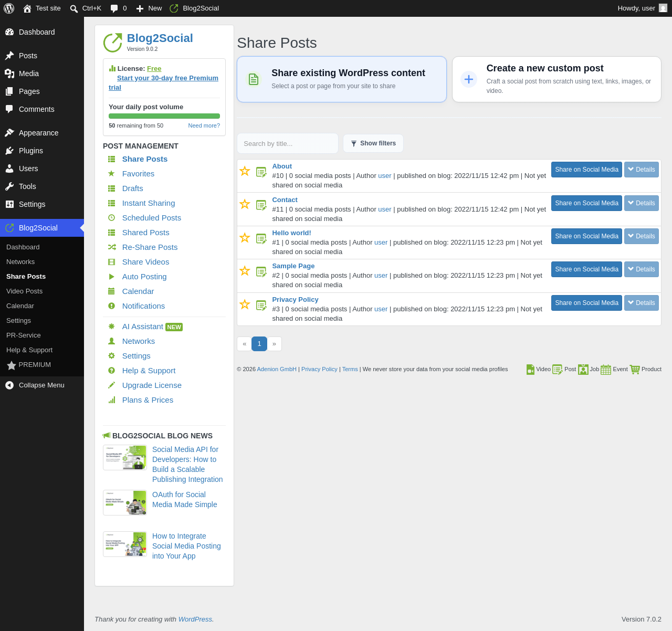Click the Adenion GmbH footer link
Screen dimensions: 672x631
coord(277,370)
